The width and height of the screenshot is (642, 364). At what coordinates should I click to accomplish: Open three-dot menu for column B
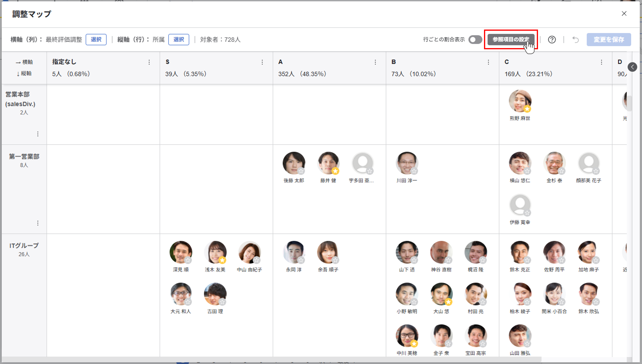(488, 62)
